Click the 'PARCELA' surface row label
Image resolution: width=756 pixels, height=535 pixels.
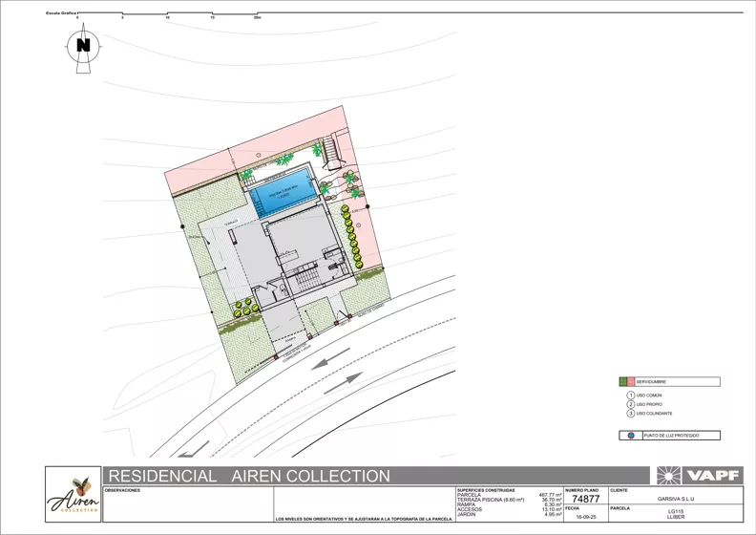(469, 495)
